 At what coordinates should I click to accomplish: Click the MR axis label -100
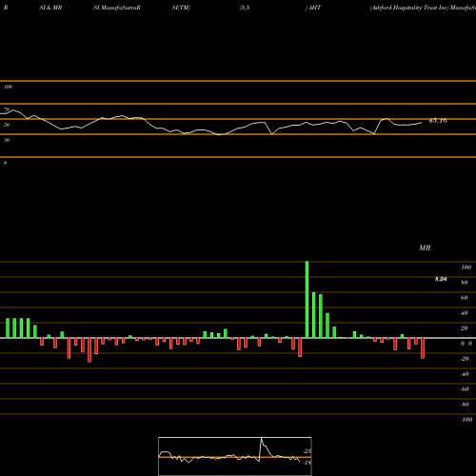click(466, 420)
